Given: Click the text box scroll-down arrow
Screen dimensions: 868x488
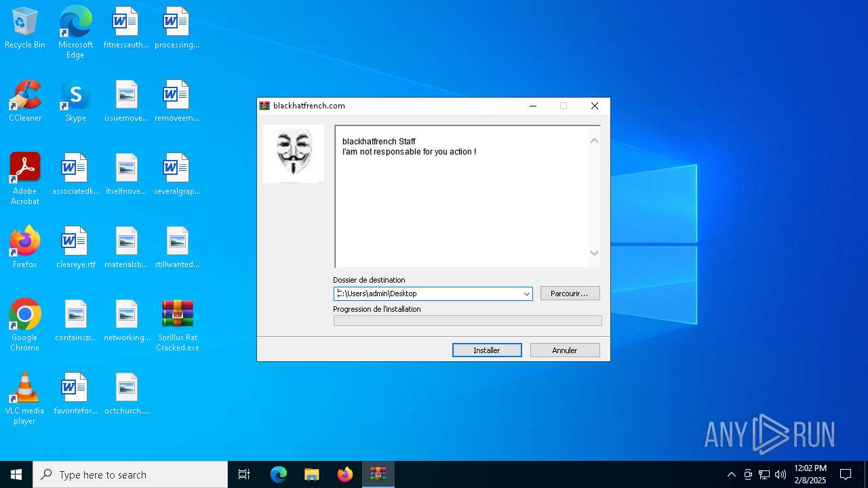Looking at the screenshot, I should (x=594, y=253).
